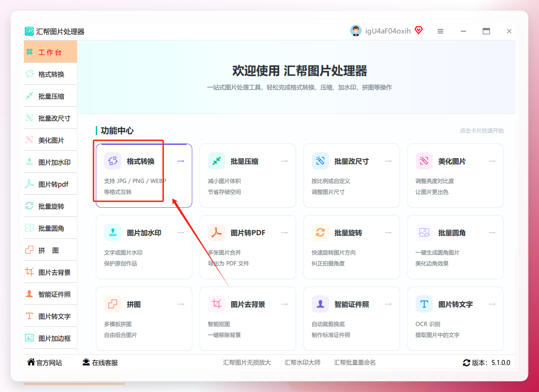
Task: Click the version refresh icon
Action: click(x=467, y=363)
